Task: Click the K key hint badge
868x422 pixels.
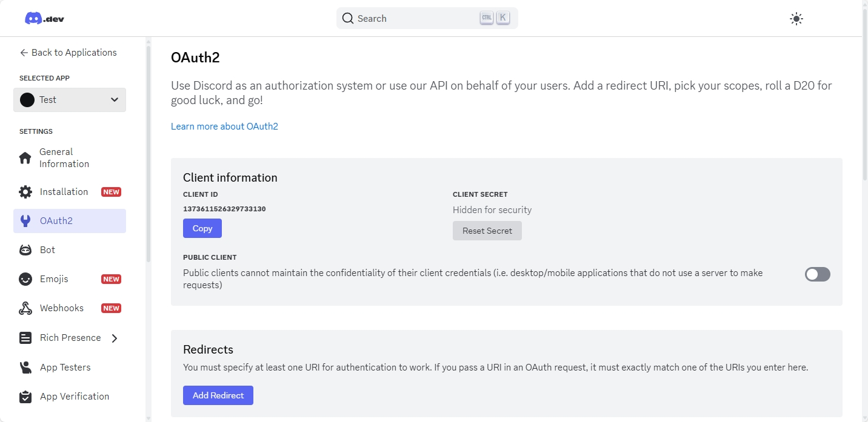Action: pos(502,18)
